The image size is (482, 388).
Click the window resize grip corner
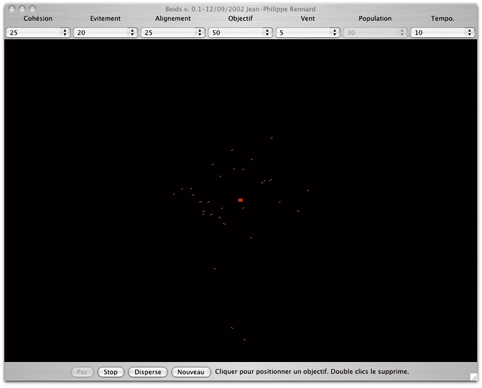pos(474,377)
